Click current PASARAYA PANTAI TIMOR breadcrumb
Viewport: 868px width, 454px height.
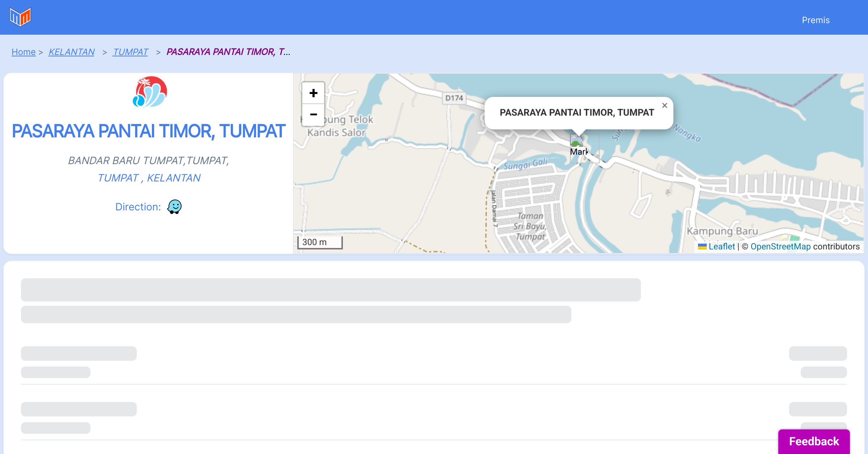228,52
